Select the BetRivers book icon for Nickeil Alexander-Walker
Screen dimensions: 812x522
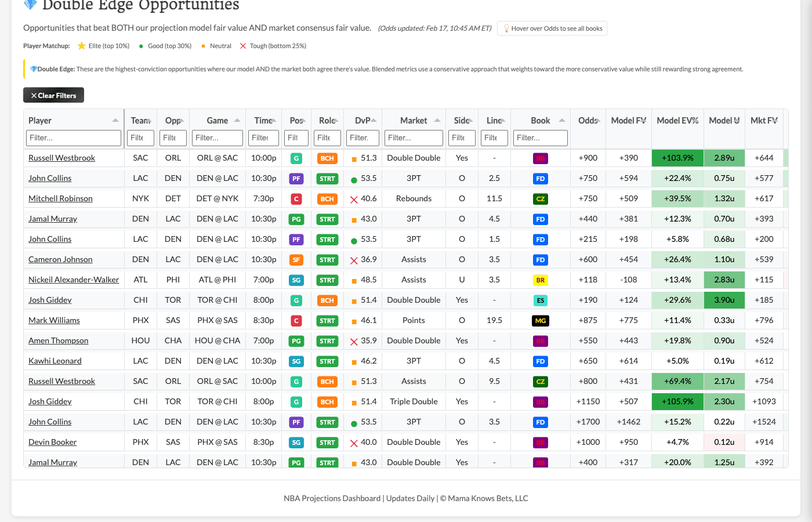point(540,280)
